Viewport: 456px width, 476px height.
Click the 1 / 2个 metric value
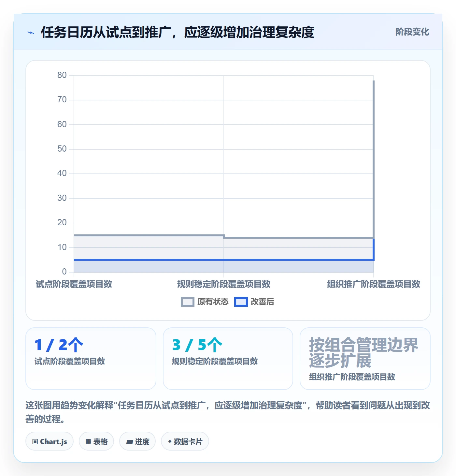pos(59,345)
